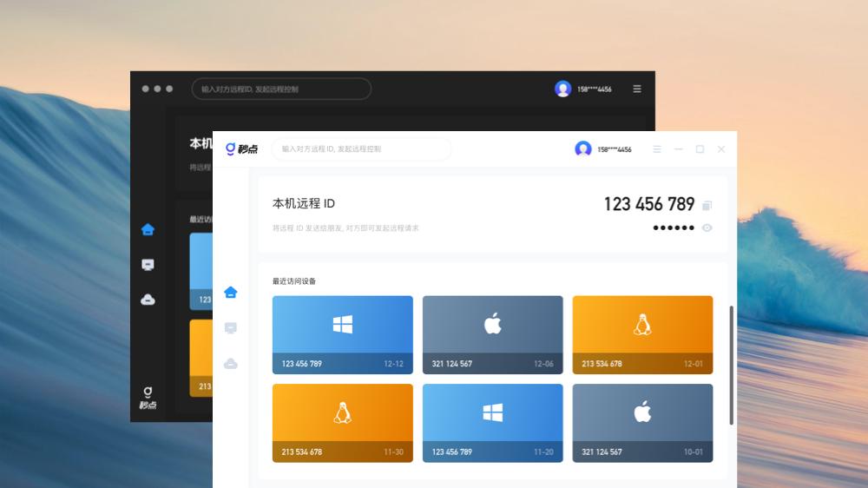Click the red traffic-light button in the dark window
The image size is (868, 488).
coord(146,89)
